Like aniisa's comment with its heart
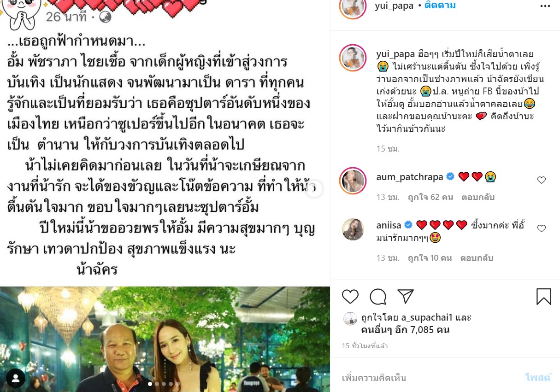This screenshot has width=560, height=392. tap(542, 228)
